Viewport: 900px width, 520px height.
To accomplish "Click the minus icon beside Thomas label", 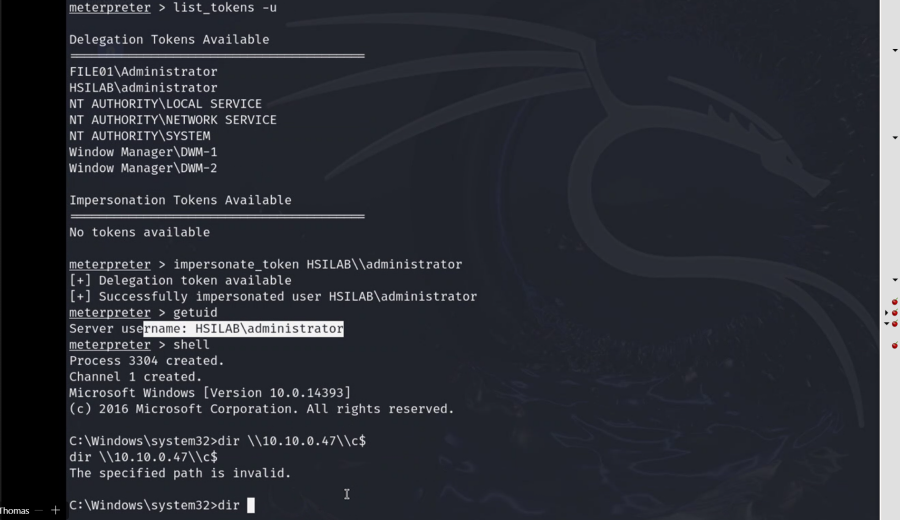I will tap(39, 510).
